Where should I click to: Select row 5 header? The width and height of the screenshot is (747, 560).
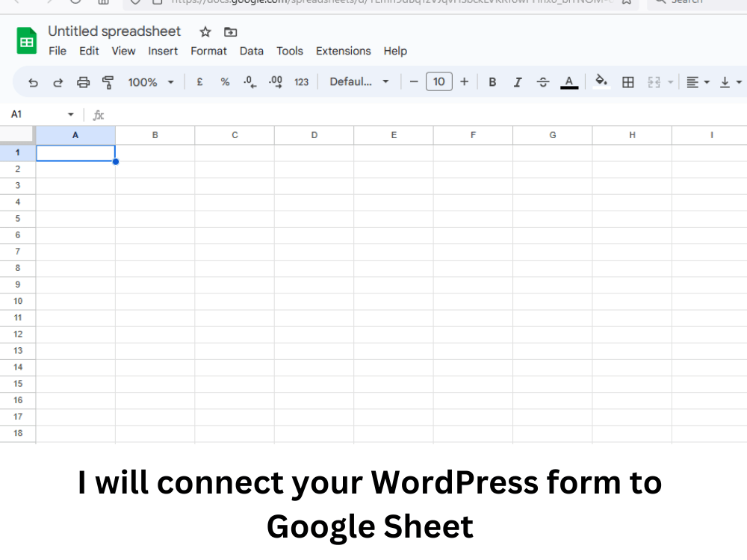click(x=18, y=219)
